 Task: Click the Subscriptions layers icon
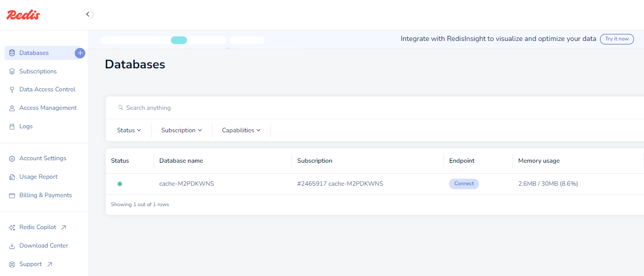click(x=12, y=71)
